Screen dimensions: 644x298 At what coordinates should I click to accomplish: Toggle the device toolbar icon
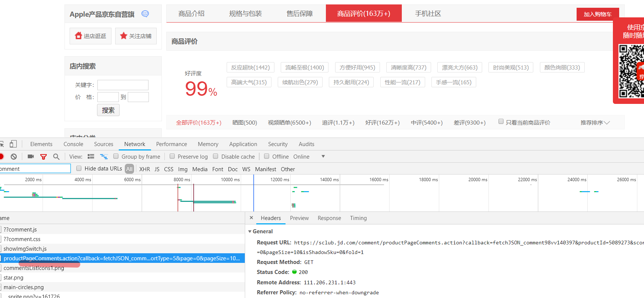pos(13,144)
